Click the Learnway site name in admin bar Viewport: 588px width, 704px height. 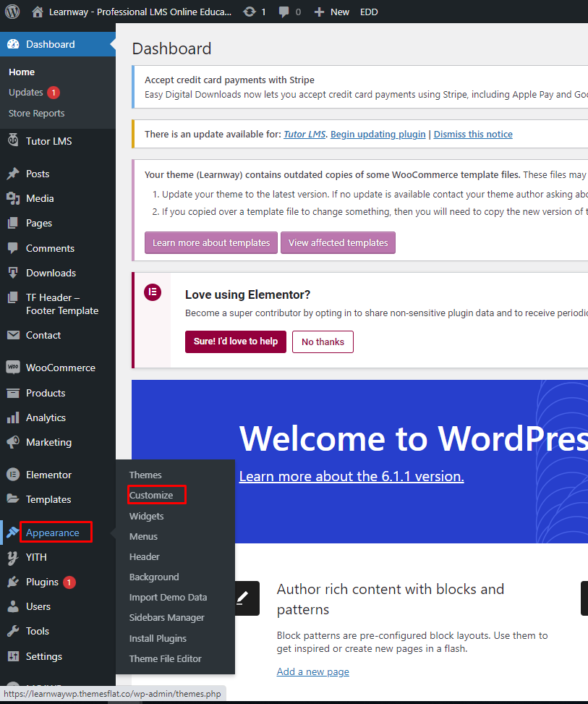(x=140, y=12)
